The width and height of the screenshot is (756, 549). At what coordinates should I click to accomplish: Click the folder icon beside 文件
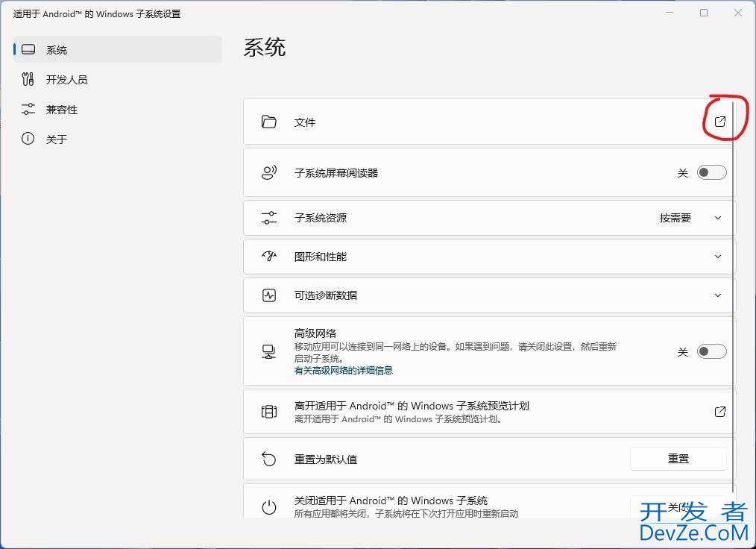[x=269, y=122]
